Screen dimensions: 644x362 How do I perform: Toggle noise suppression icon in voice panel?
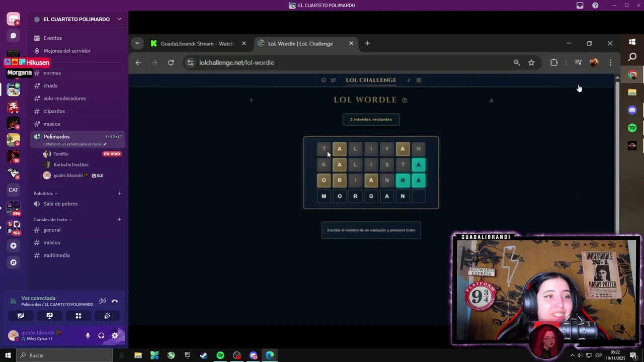[103, 301]
